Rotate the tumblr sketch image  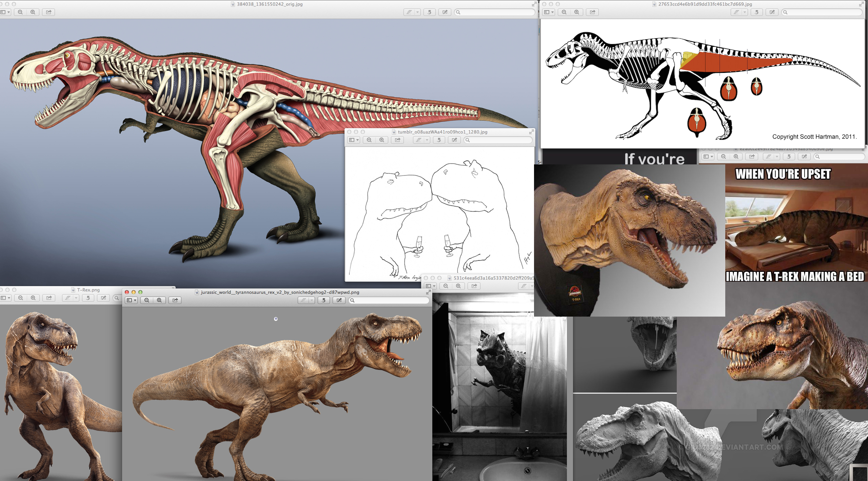pos(439,140)
